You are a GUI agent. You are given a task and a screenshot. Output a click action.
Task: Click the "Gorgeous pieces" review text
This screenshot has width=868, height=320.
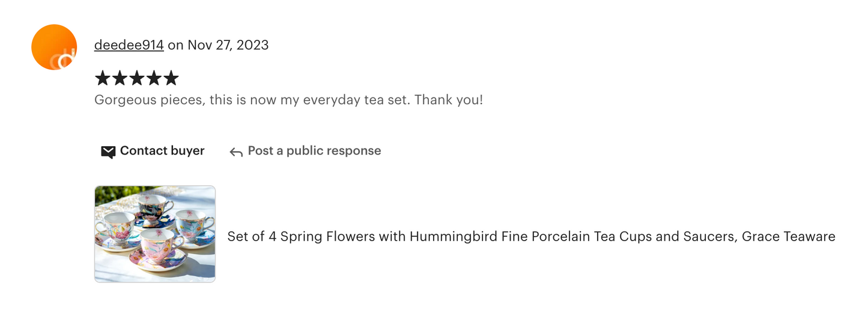pos(150,100)
